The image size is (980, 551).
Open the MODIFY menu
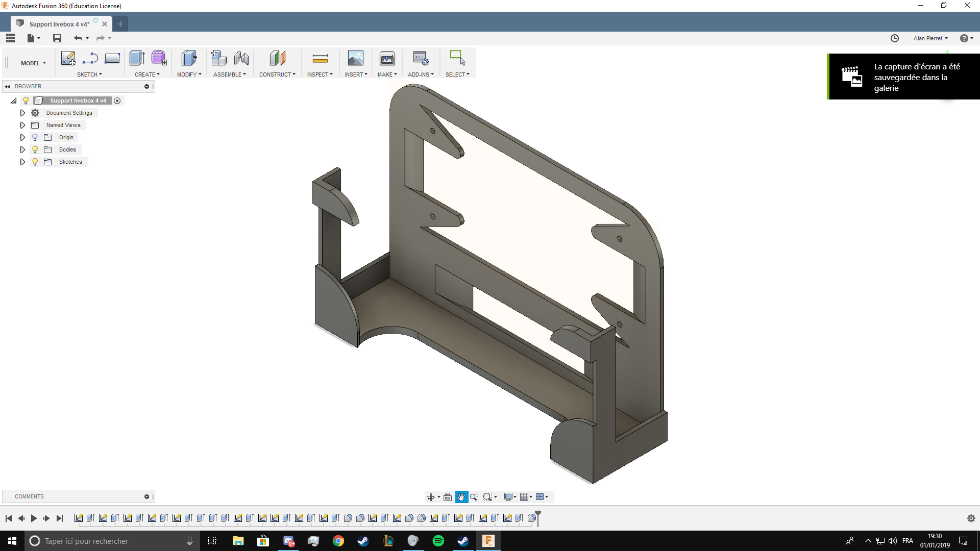point(189,74)
